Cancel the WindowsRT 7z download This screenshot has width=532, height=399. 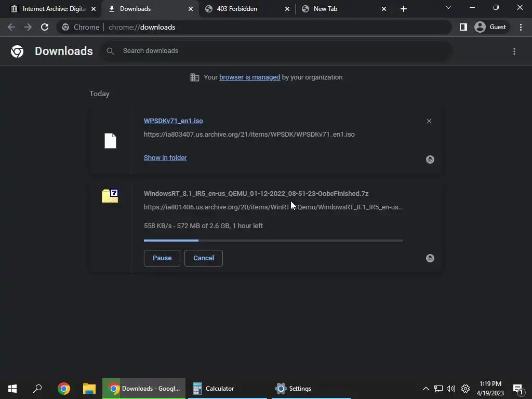click(204, 258)
